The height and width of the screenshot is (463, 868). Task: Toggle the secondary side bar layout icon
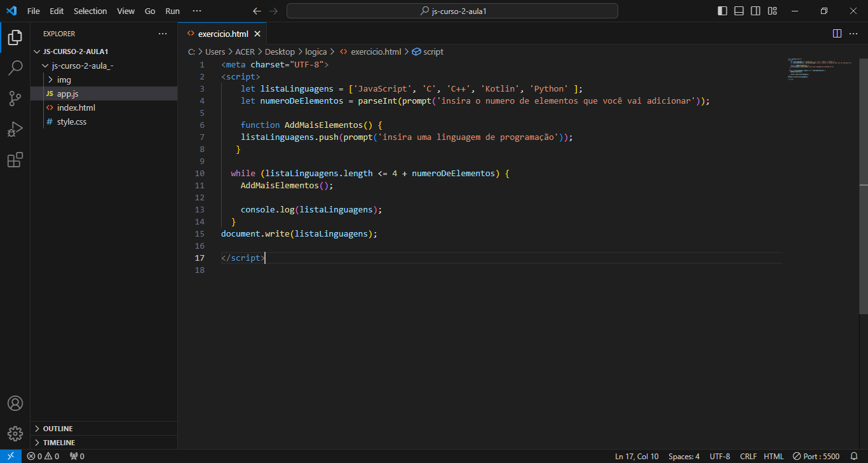pyautogui.click(x=756, y=11)
